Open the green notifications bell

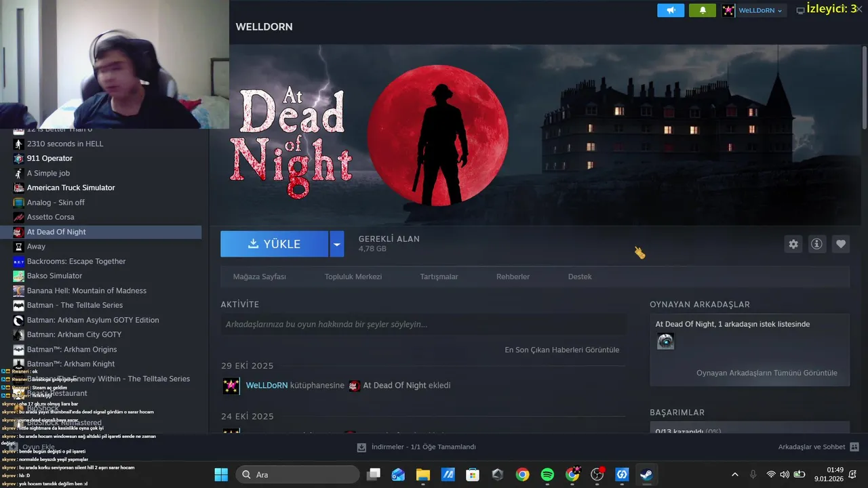point(703,10)
